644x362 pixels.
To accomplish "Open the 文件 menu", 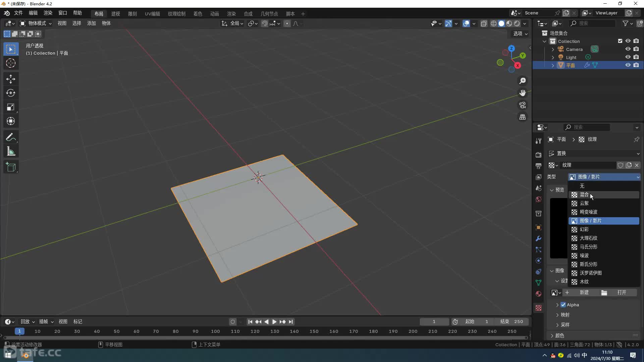I will [x=18, y=13].
